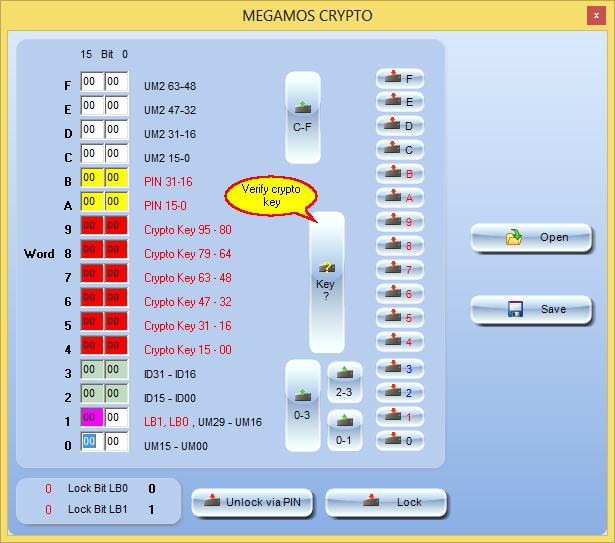Select yellow PIN 31-16 high byte field
615x543 pixels.
92,177
